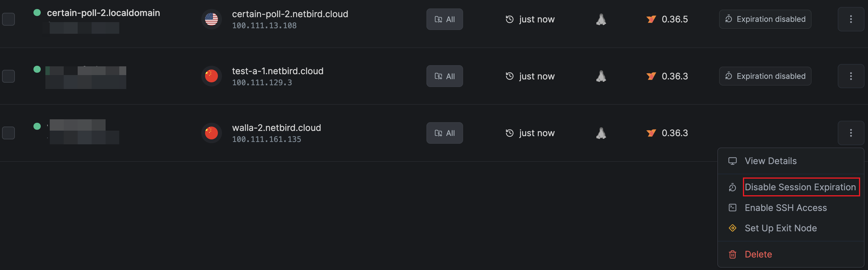The image size is (868, 270).
Task: Open the certain-poll-2.localdomain peer name
Action: coord(103,13)
